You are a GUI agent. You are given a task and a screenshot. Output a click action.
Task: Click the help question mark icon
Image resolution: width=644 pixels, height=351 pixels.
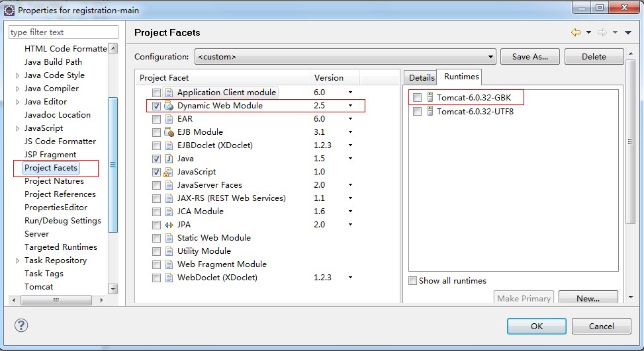point(21,326)
